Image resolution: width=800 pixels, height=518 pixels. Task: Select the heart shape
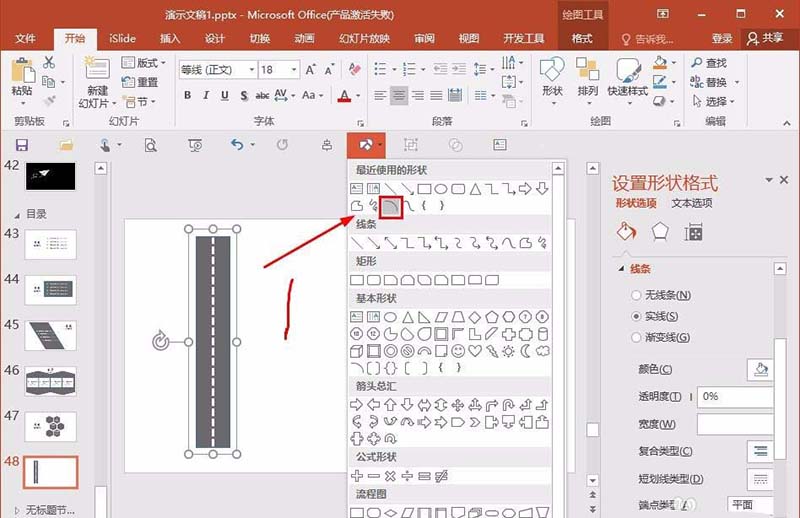click(x=475, y=351)
